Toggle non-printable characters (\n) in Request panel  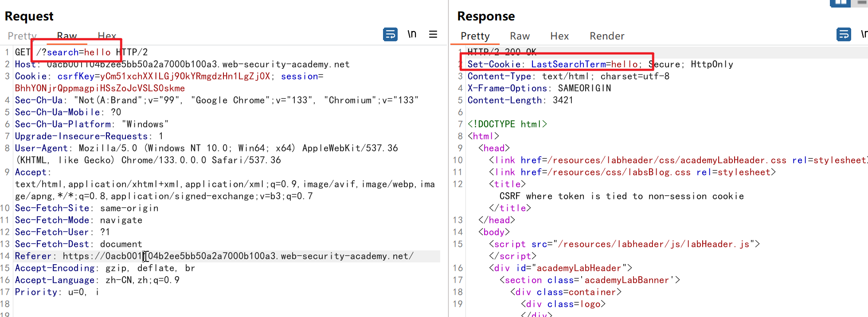pos(412,34)
